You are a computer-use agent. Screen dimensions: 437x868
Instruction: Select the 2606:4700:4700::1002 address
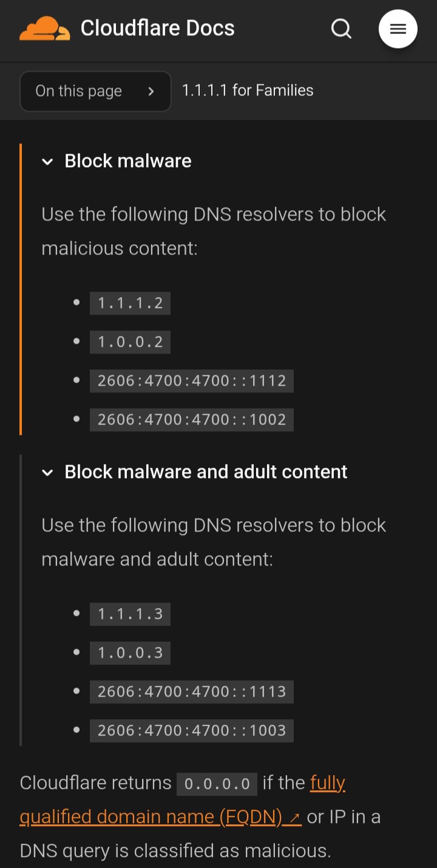192,420
